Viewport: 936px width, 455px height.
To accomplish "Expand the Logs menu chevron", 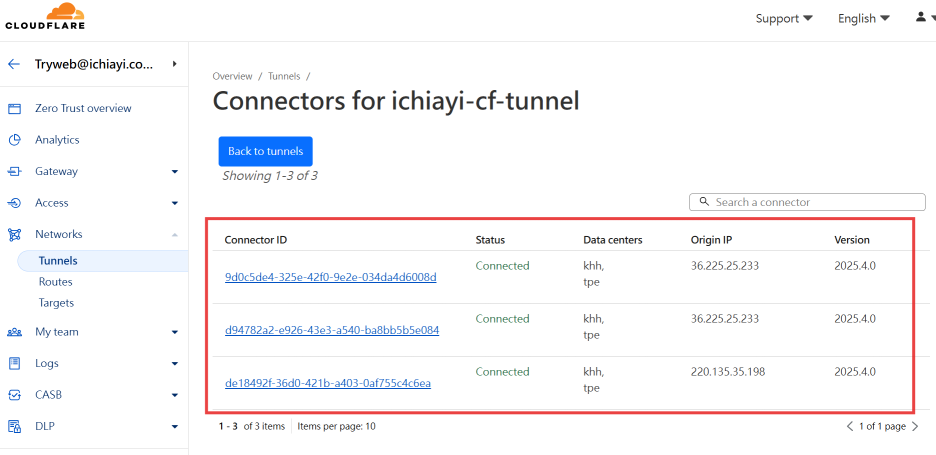I will point(175,364).
